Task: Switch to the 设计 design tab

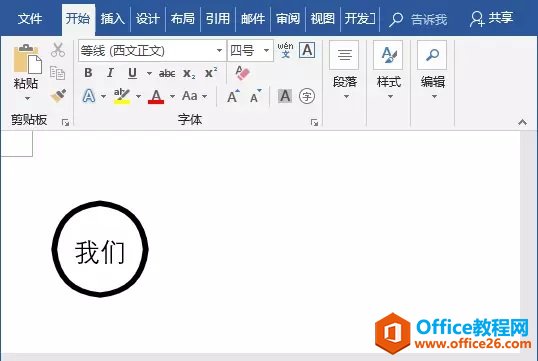Action: tap(148, 18)
